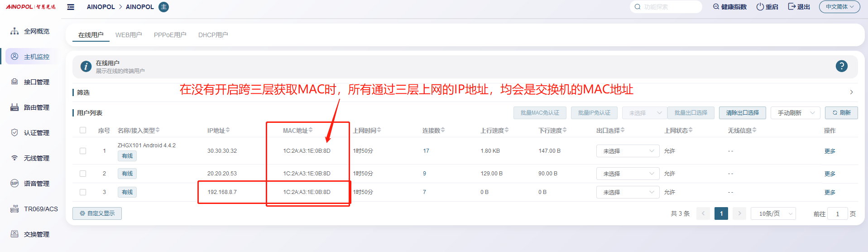The height and width of the screenshot is (252, 868).
Task: Open the 手动刷新 refresh mode dropdown
Action: pos(795,113)
